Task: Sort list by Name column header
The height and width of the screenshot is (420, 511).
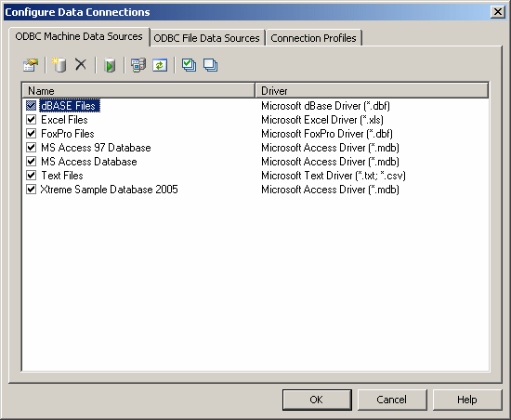Action: click(x=138, y=90)
